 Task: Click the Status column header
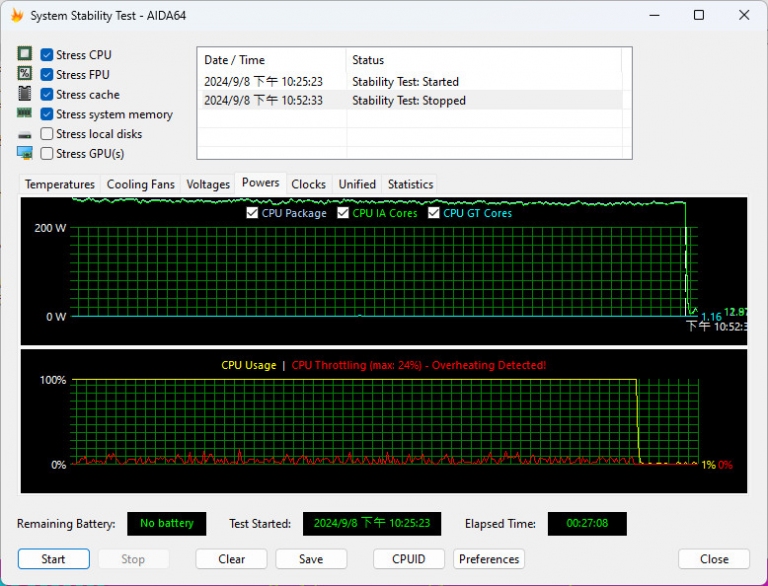pyautogui.click(x=483, y=60)
